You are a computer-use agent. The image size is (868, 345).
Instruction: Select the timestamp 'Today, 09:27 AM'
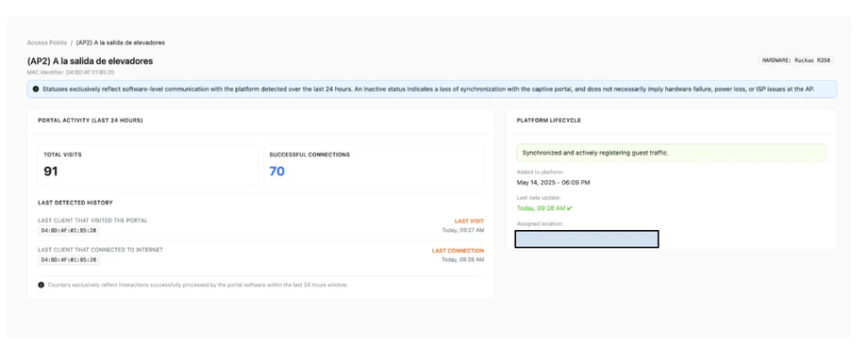point(463,230)
